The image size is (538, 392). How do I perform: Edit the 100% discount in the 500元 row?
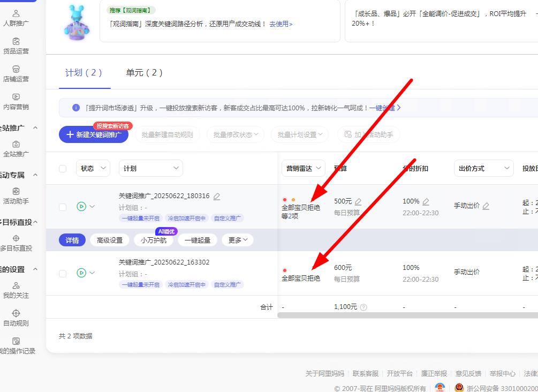click(426, 201)
